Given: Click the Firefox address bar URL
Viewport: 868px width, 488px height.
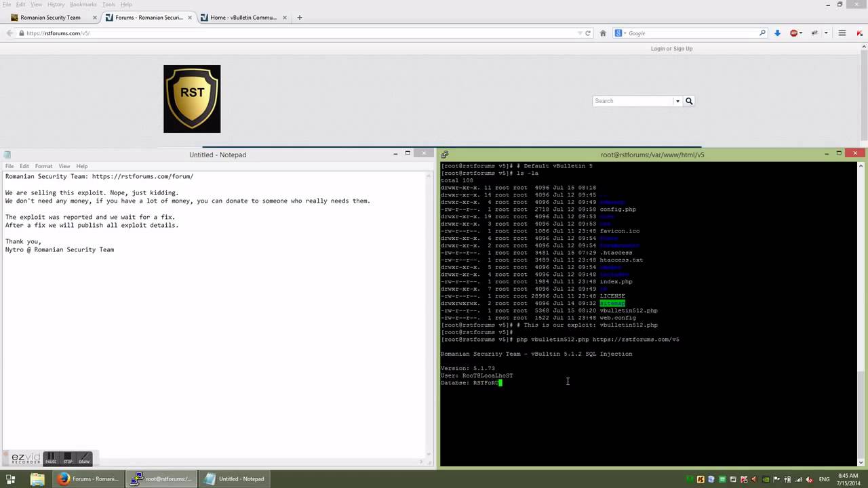Looking at the screenshot, I should (58, 33).
